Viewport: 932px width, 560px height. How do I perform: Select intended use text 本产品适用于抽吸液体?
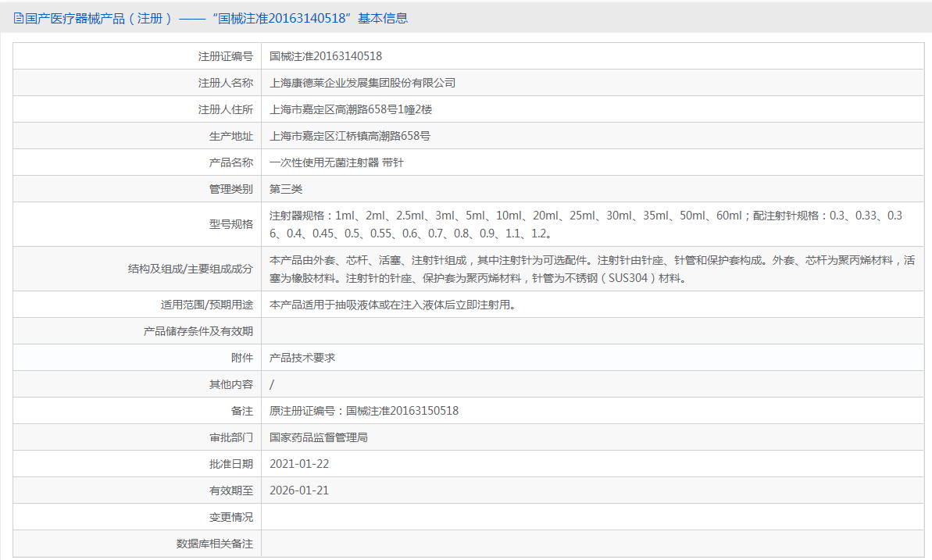point(392,305)
